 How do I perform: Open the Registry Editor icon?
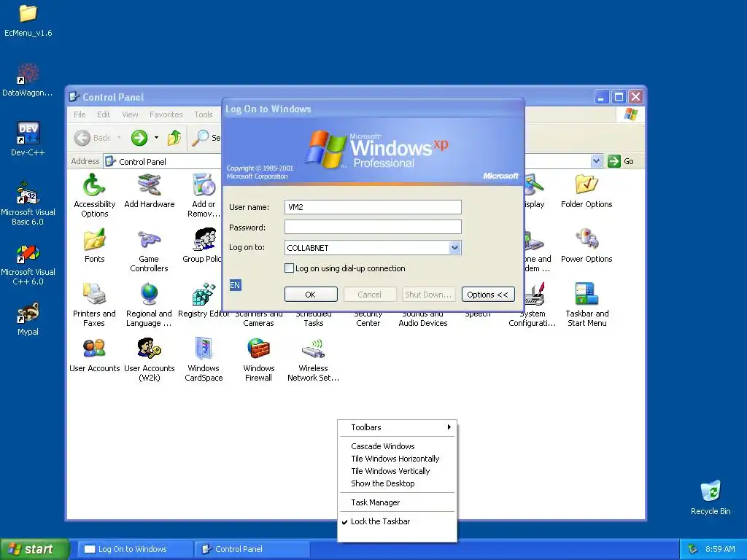204,300
